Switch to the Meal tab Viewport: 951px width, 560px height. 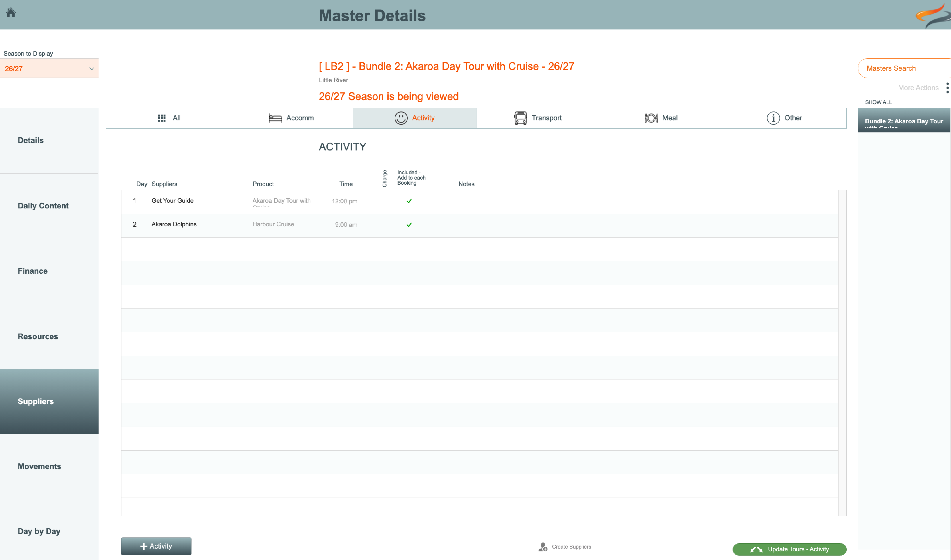click(661, 118)
